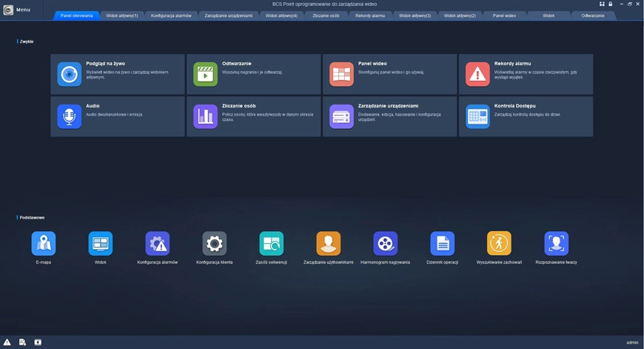
Task: Switch to the Panel wideo tab
Action: pos(504,16)
